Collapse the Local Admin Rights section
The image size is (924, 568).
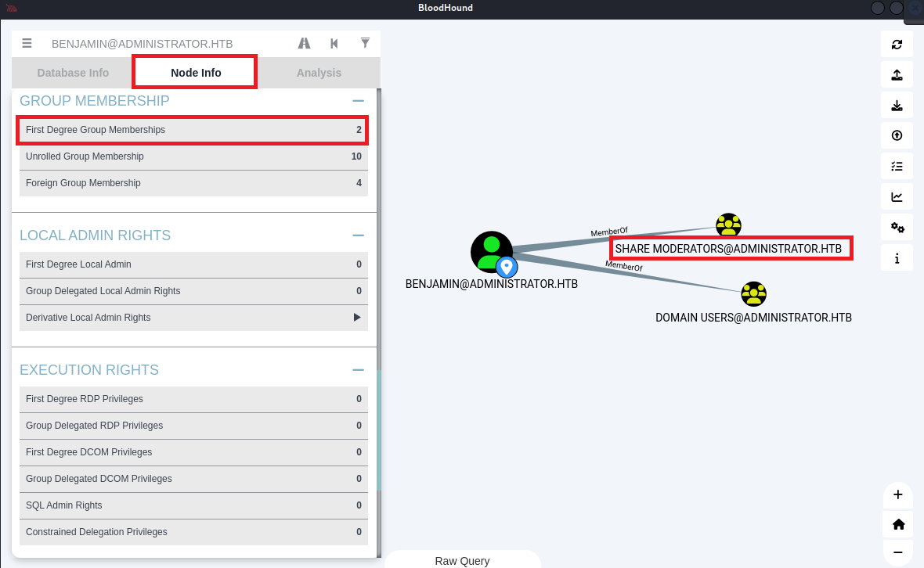pos(358,235)
